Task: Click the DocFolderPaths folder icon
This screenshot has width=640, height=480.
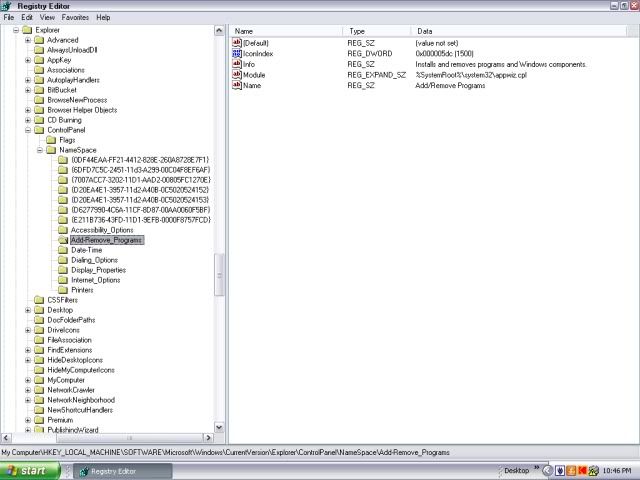Action: click(x=39, y=320)
